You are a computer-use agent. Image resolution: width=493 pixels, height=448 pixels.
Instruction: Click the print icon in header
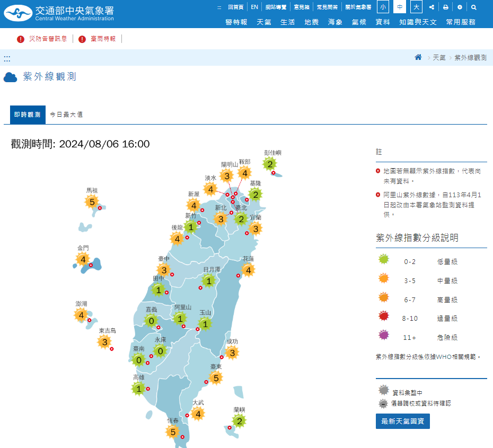point(445,7)
